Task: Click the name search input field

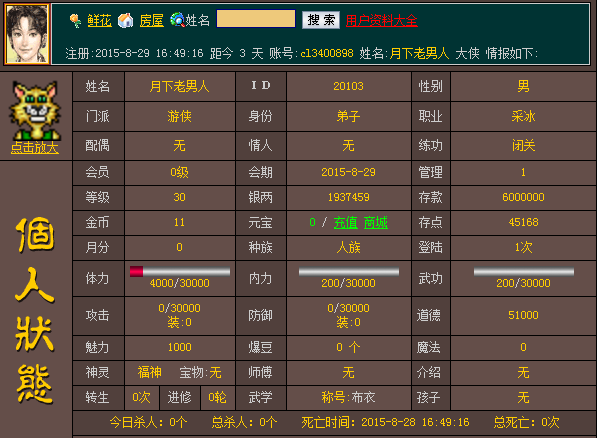Action: click(256, 19)
